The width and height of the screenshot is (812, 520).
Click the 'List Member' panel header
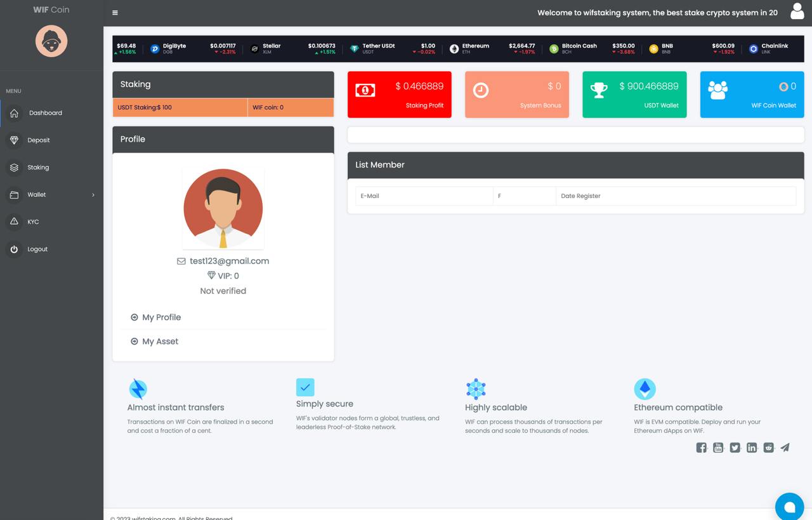coord(576,165)
